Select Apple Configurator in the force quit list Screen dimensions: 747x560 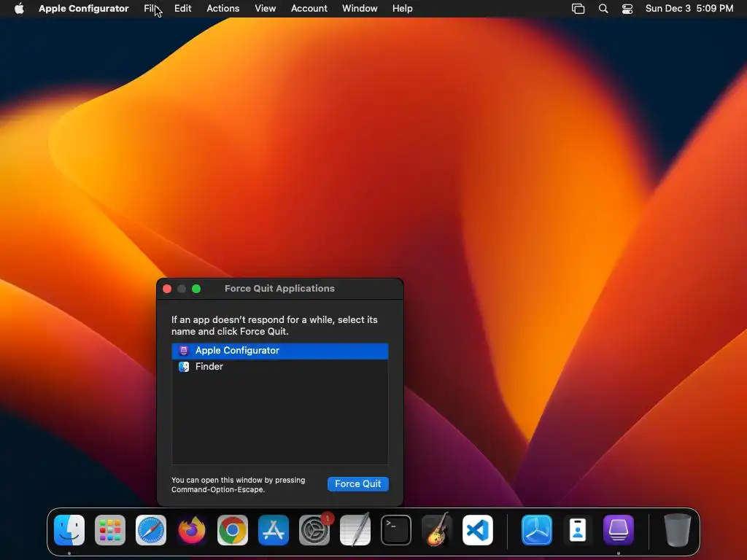(x=280, y=351)
